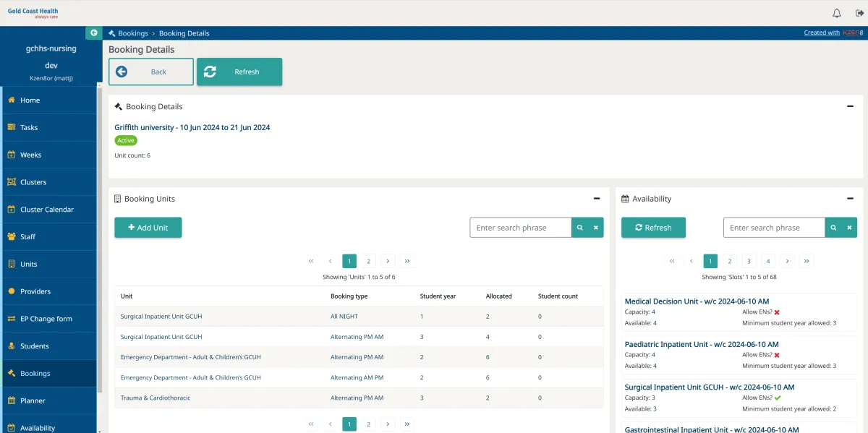Go to Providers in the sidebar

click(48, 291)
